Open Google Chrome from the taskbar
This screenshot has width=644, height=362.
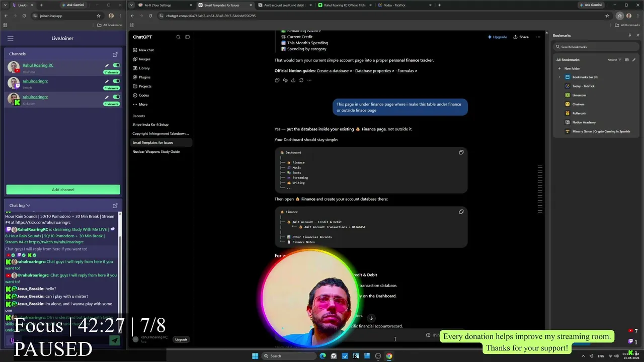(389, 356)
